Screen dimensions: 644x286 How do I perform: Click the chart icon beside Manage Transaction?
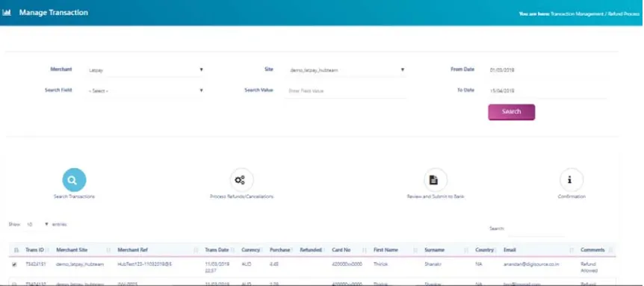(x=7, y=13)
